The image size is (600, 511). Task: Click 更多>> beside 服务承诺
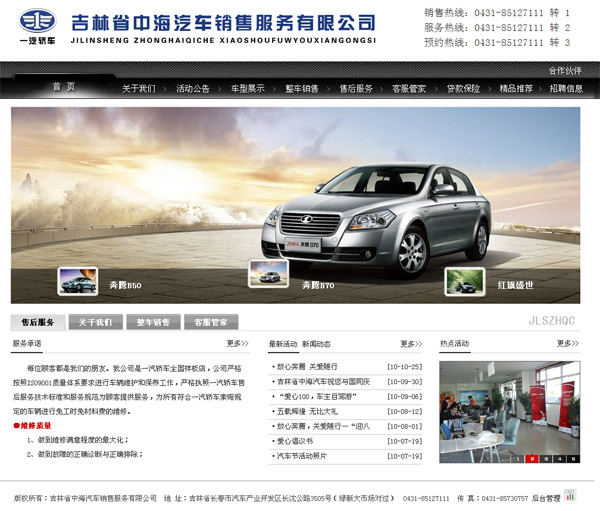point(237,343)
